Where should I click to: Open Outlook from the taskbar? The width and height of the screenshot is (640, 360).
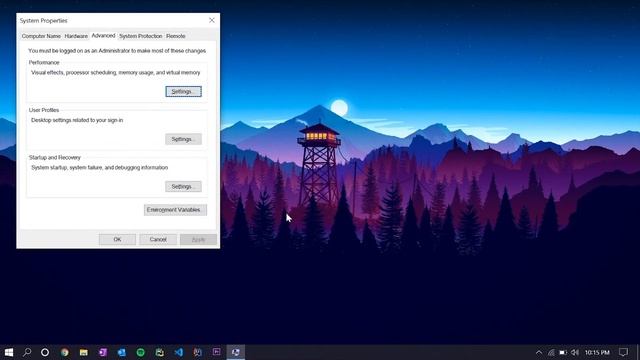(122, 352)
